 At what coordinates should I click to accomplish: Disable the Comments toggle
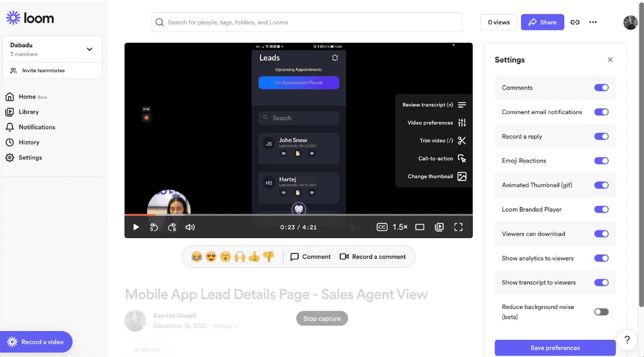coord(601,88)
